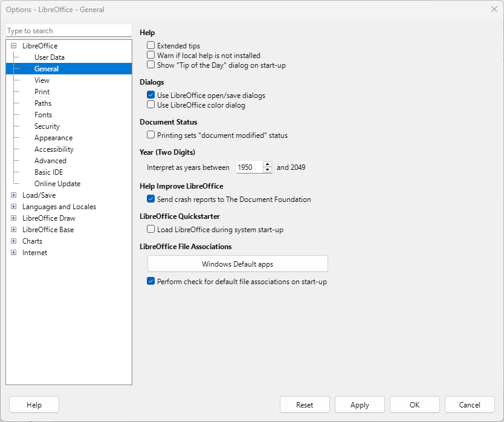Viewport: 504px width, 422px height.
Task: Open the Advanced options page
Action: [x=51, y=160]
